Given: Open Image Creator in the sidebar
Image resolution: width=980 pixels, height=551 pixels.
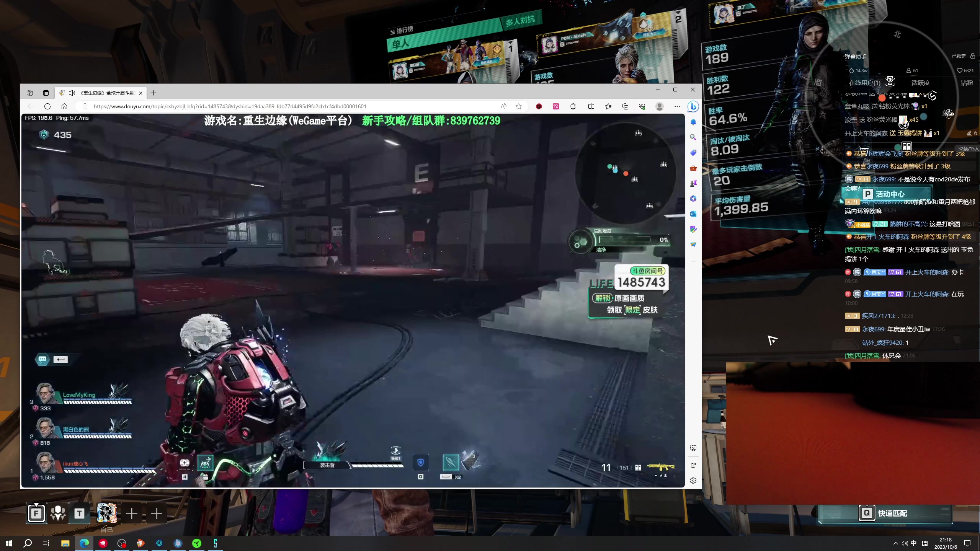Looking at the screenshot, I should click(x=693, y=229).
